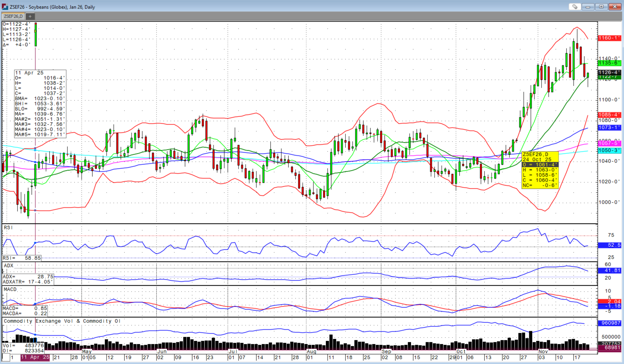Minimize the soybeans chart window

pyautogui.click(x=588, y=7)
